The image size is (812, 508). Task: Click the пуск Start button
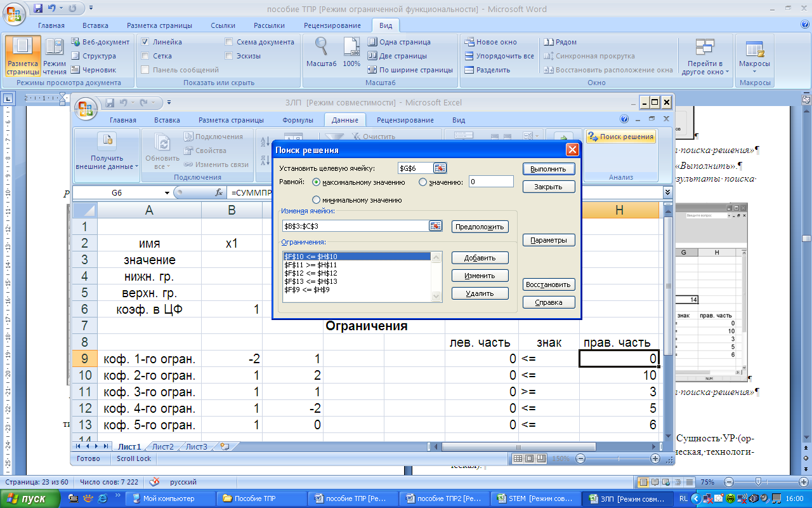point(31,498)
